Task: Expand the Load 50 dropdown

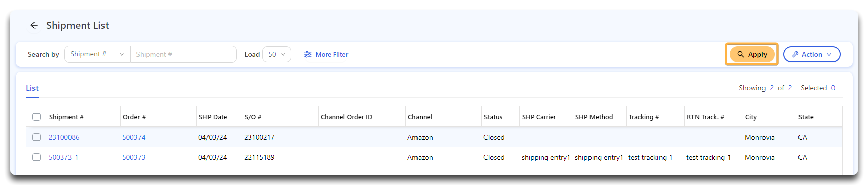Action: [276, 54]
